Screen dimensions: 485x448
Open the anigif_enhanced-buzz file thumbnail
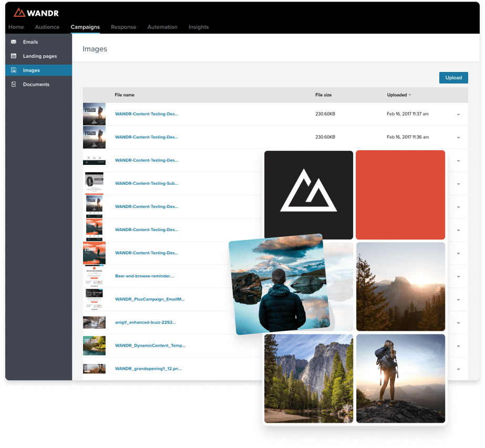click(94, 322)
